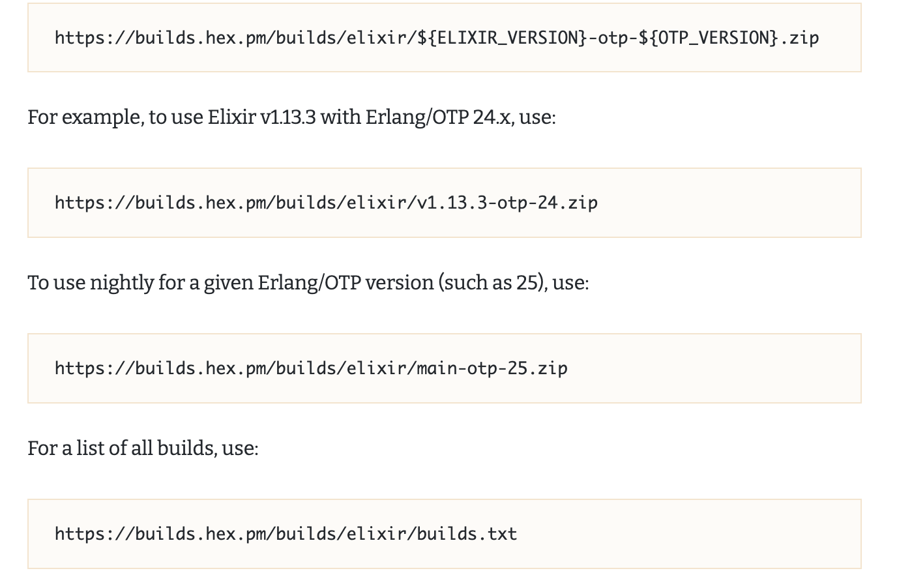Click the ${ELIXIR_VERSION} placeholder in the URL template
The width and height of the screenshot is (897, 588).
click(x=502, y=38)
